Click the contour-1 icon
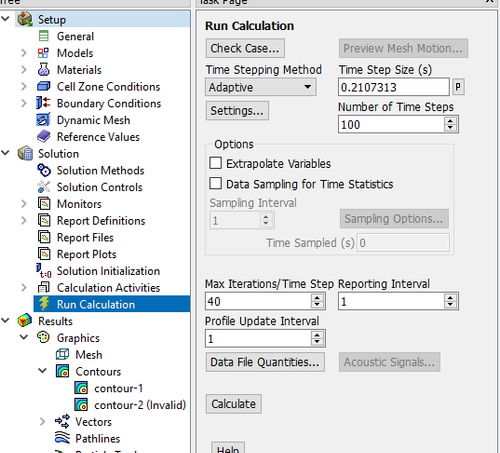This screenshot has width=500, height=453. 81,388
